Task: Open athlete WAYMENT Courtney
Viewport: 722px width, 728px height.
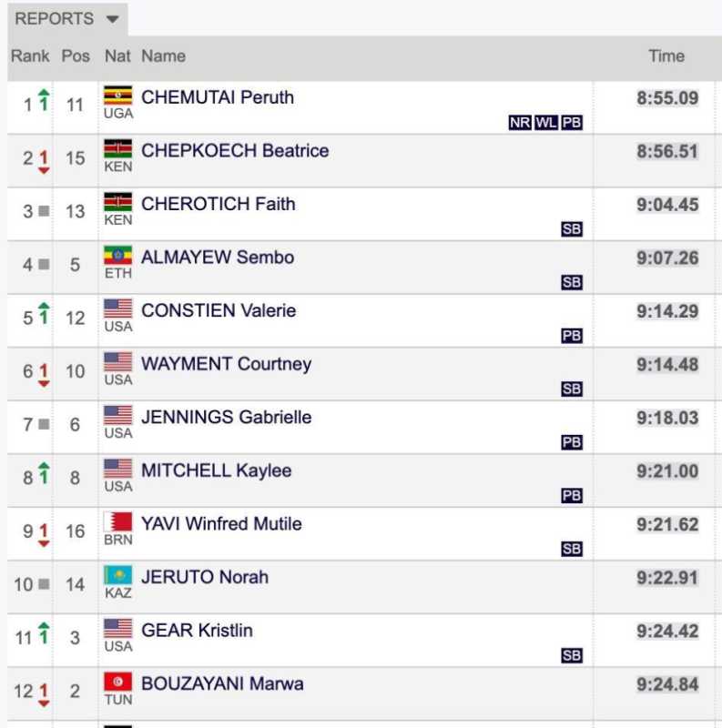Action: tap(226, 364)
